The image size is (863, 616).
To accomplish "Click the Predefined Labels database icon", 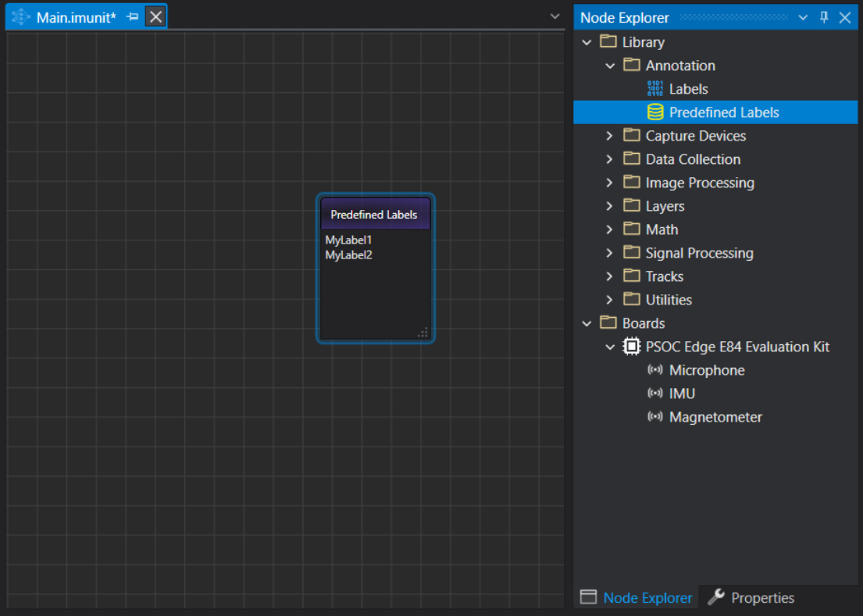I will tap(655, 112).
